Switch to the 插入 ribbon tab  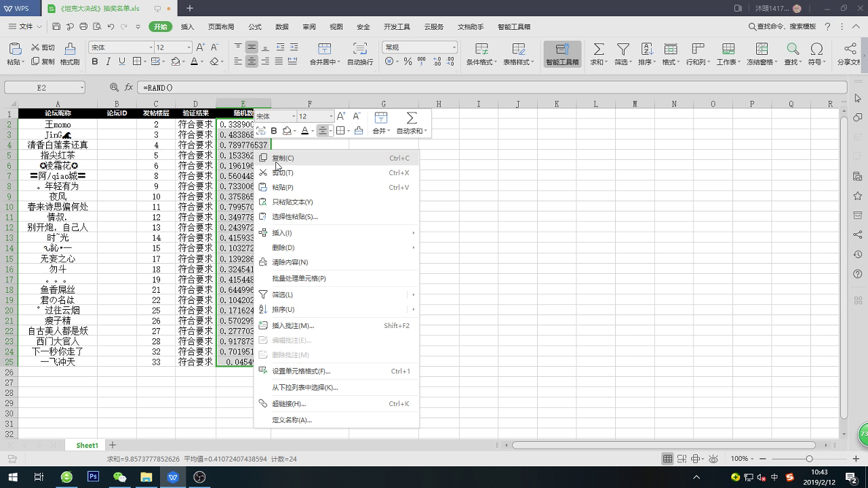(187, 27)
